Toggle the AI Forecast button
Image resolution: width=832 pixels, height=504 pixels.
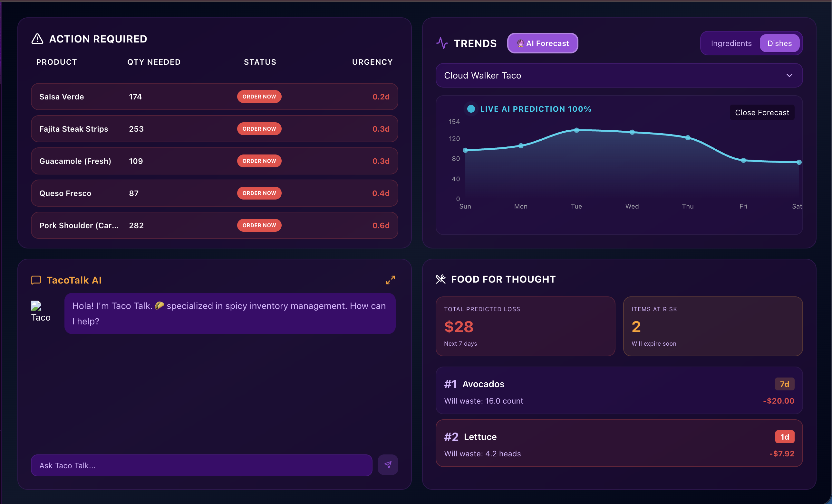click(x=542, y=43)
